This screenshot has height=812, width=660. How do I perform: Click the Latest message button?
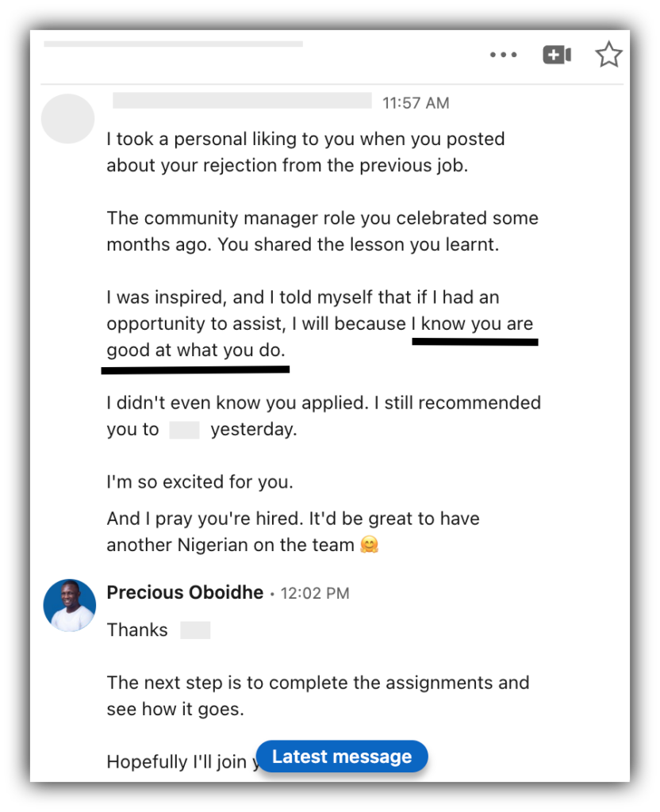[342, 756]
